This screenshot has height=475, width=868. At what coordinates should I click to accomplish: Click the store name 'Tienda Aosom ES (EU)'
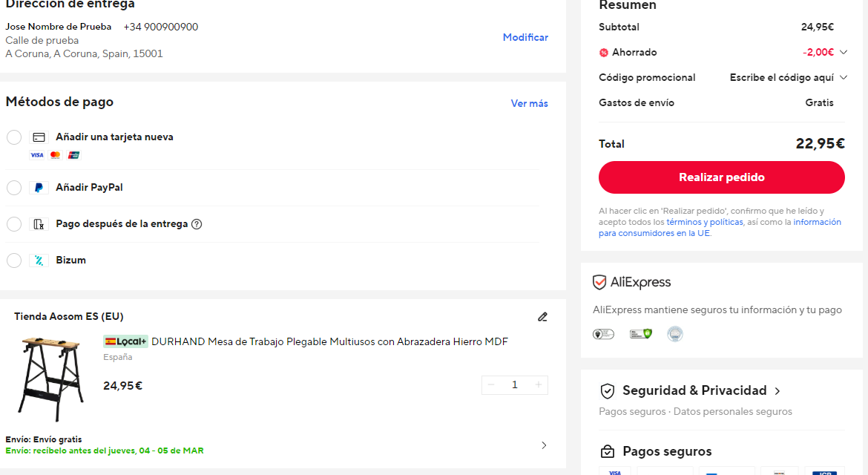(x=69, y=317)
